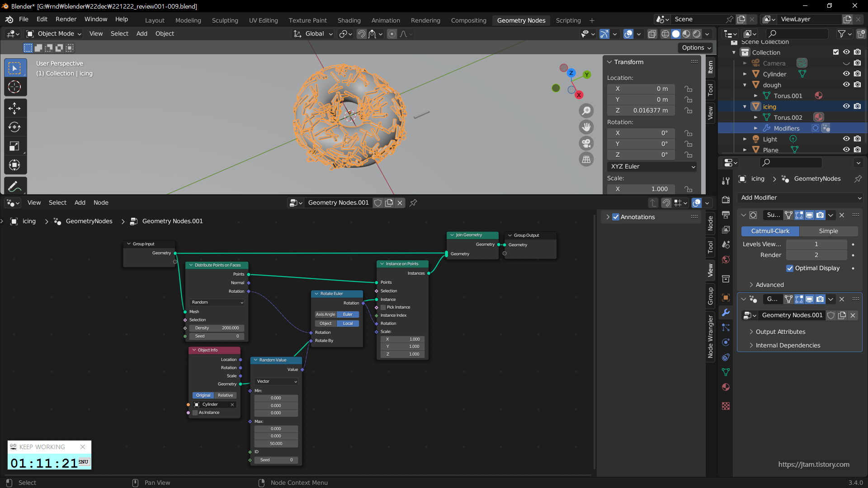Open the Render menu
868x488 pixels.
coord(66,19)
